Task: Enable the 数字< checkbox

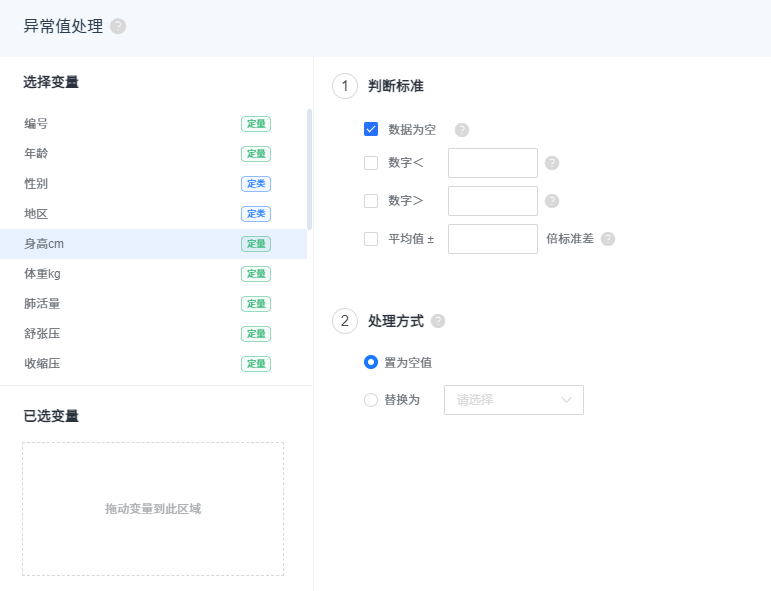Action: point(371,163)
